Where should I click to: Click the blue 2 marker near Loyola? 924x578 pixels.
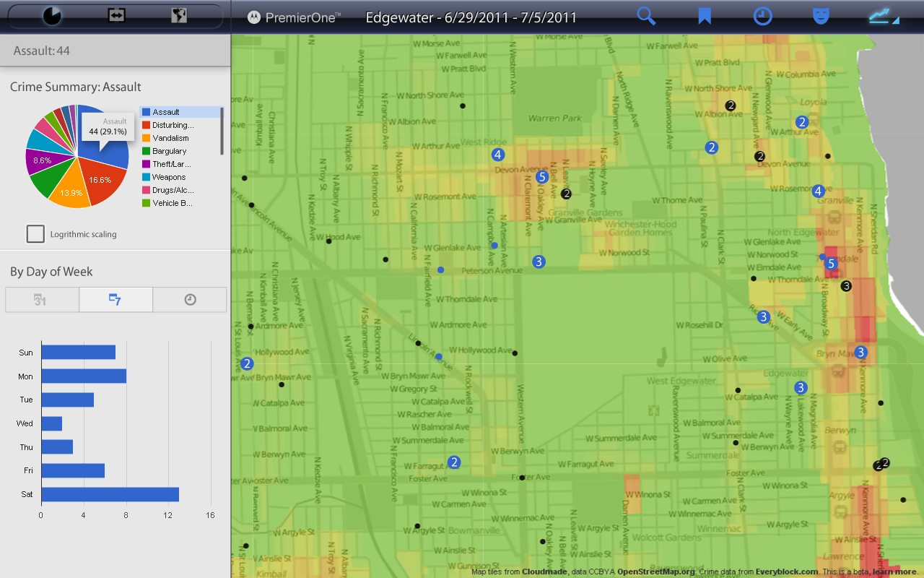coord(801,122)
